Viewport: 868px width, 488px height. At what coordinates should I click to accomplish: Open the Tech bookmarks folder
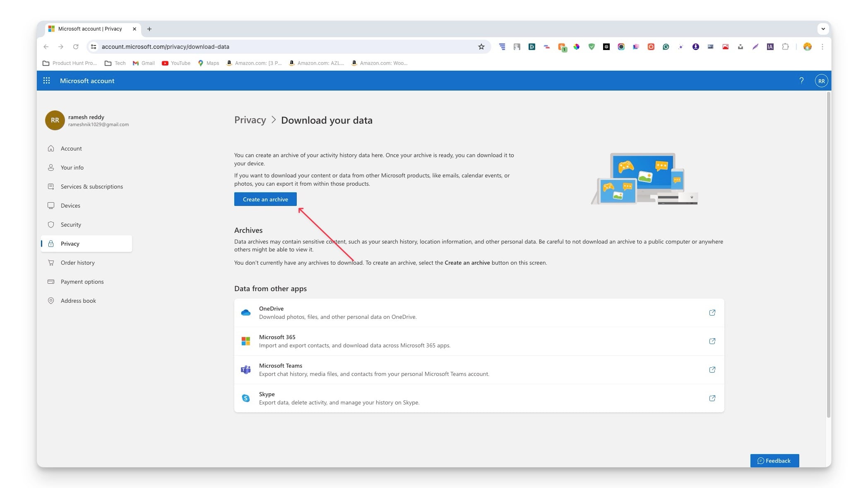tap(115, 63)
